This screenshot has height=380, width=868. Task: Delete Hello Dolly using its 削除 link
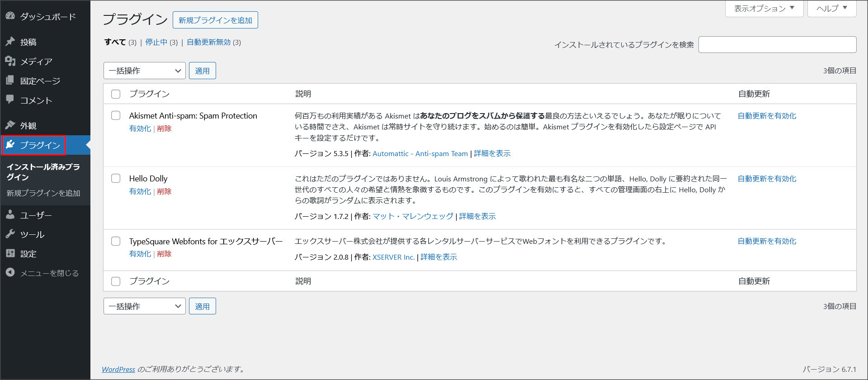[x=164, y=191]
